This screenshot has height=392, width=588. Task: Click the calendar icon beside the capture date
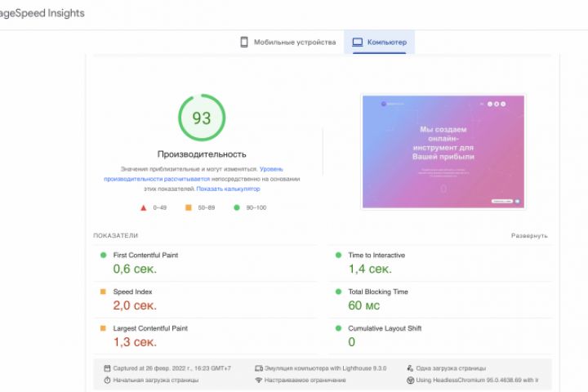107,368
